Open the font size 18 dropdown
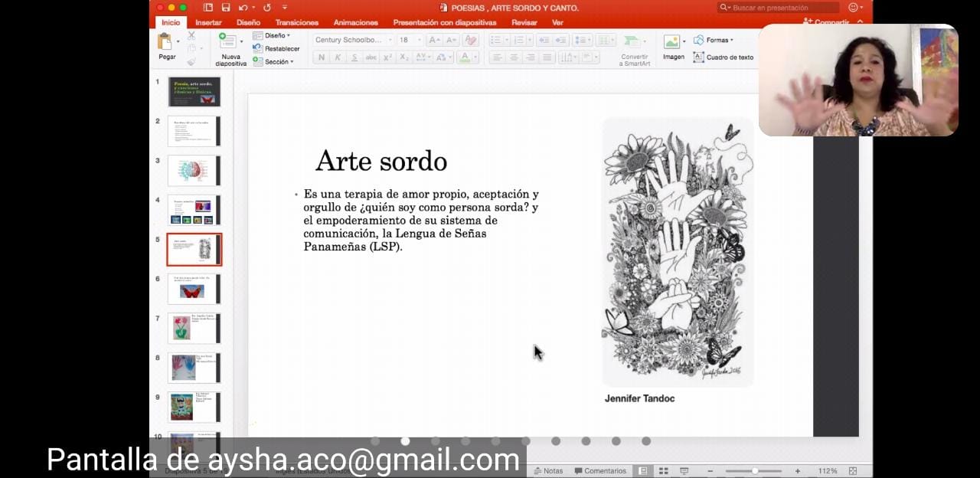Viewport: 980px width, 478px height. 419,40
